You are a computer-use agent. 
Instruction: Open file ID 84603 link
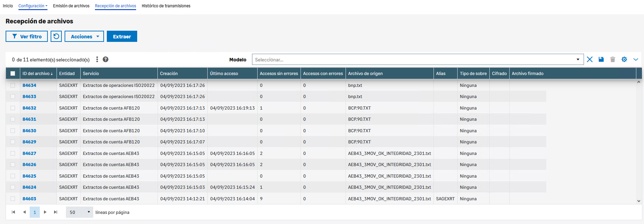coord(29,199)
